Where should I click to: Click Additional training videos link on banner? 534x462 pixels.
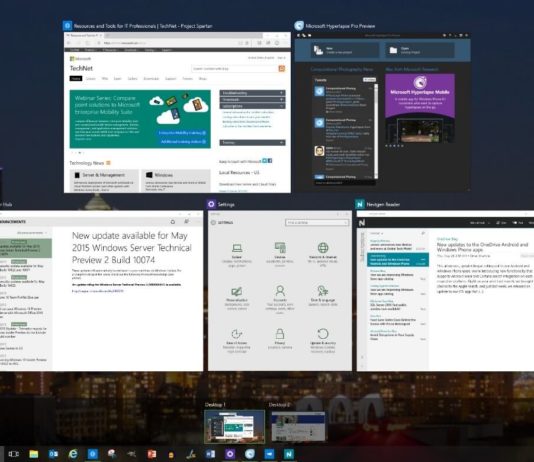(x=183, y=141)
